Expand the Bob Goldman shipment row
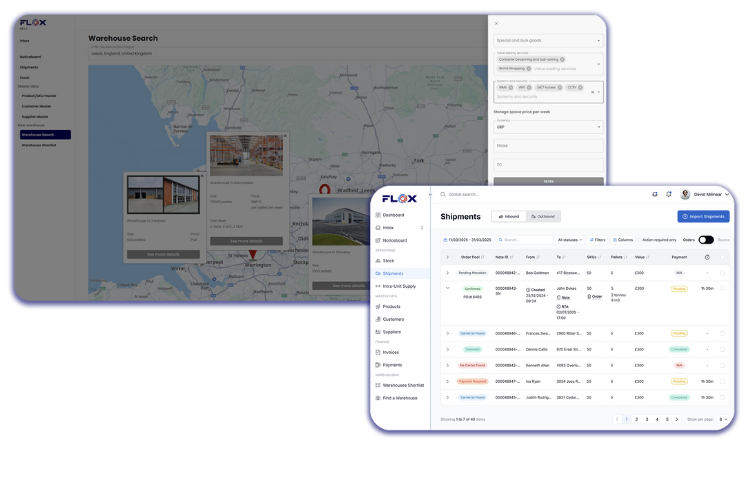This screenshot has width=750, height=500. coord(448,273)
